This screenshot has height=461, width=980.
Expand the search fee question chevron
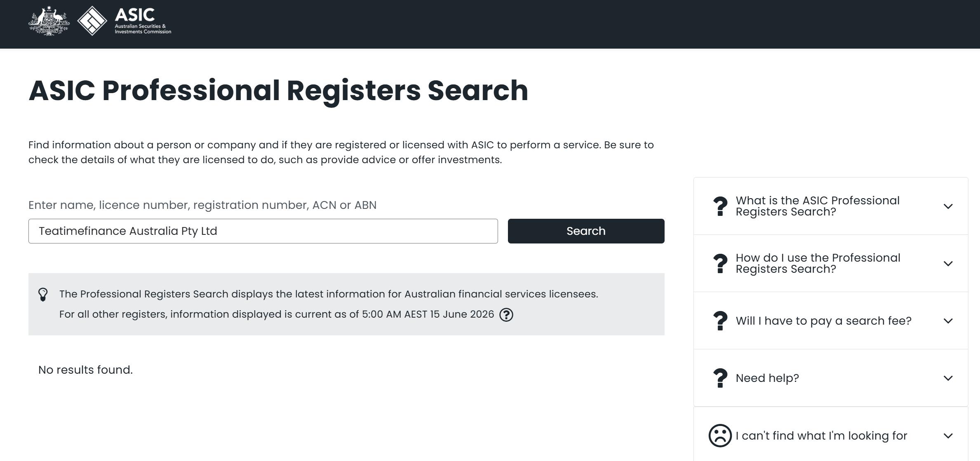click(948, 321)
